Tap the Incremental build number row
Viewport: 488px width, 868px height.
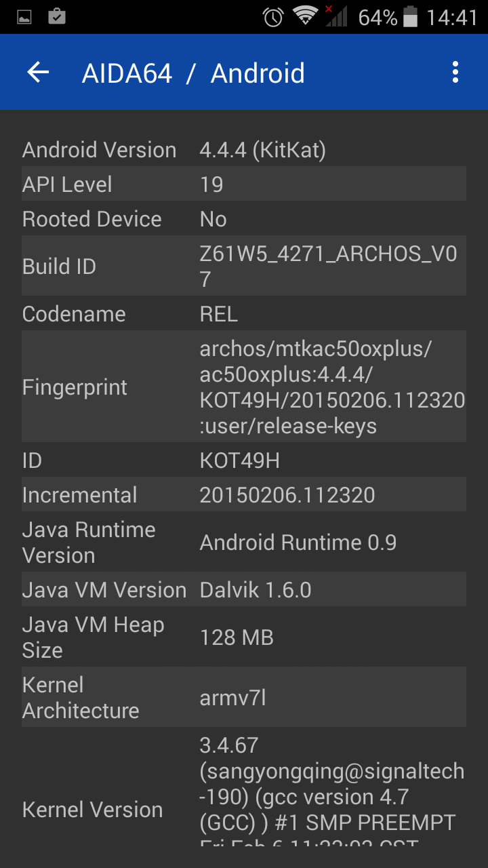coord(244,495)
